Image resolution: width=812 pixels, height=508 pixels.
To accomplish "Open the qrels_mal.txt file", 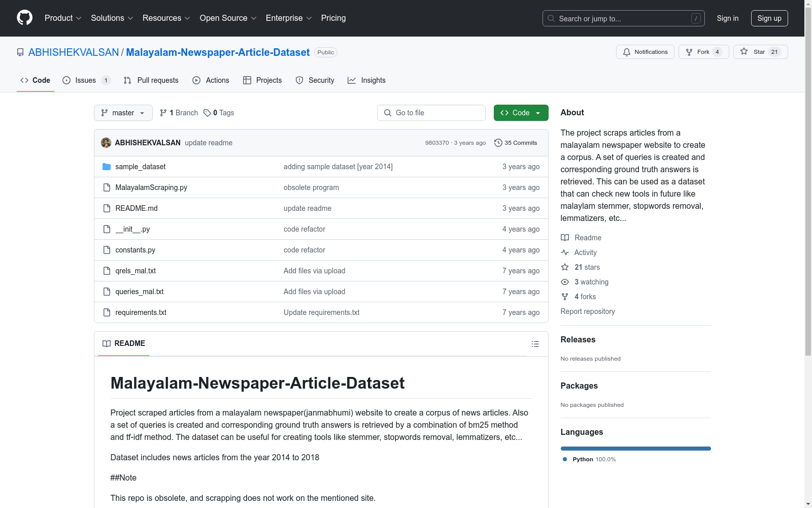I will coord(136,271).
